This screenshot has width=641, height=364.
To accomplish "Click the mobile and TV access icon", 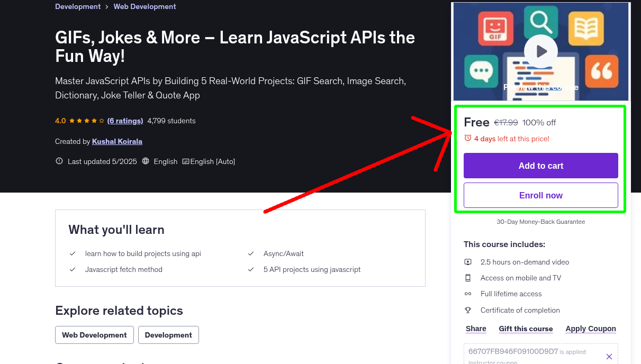I will coord(467,278).
